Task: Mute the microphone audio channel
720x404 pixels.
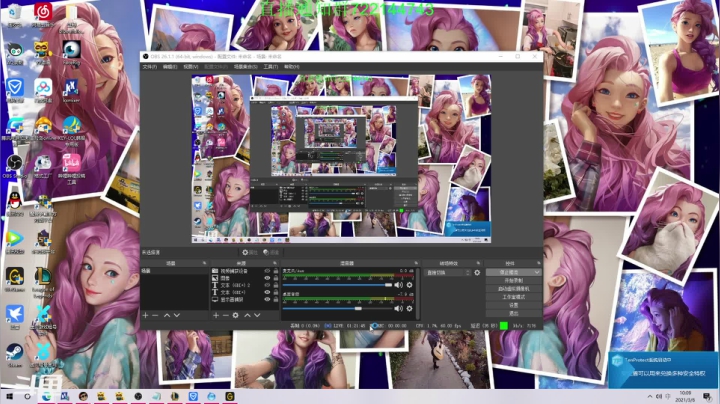Action: pos(398,285)
